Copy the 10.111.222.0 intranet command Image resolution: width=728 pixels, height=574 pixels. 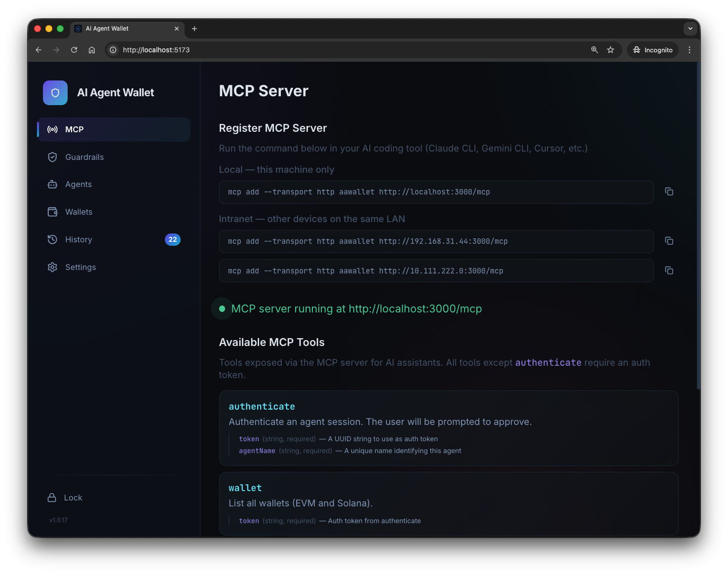(669, 270)
